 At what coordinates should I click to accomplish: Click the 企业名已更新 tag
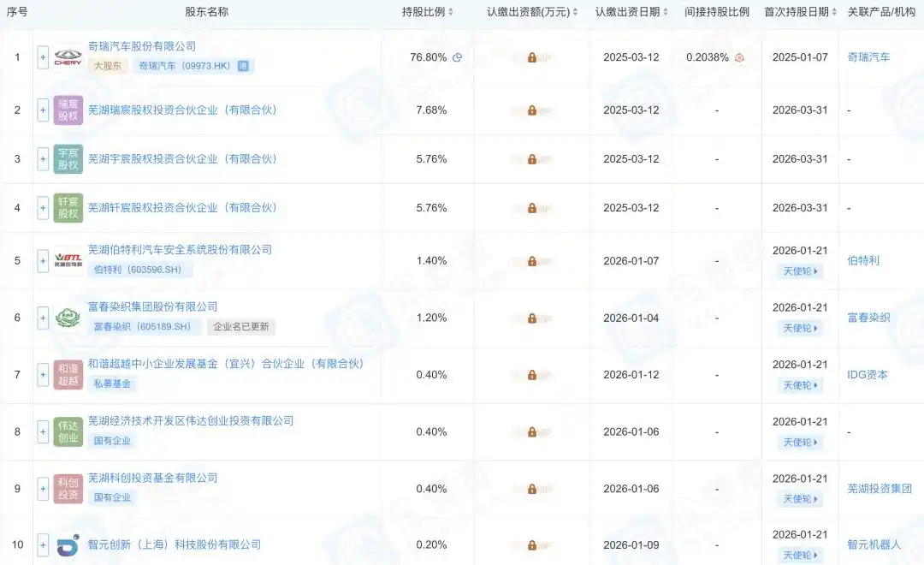pyautogui.click(x=241, y=327)
